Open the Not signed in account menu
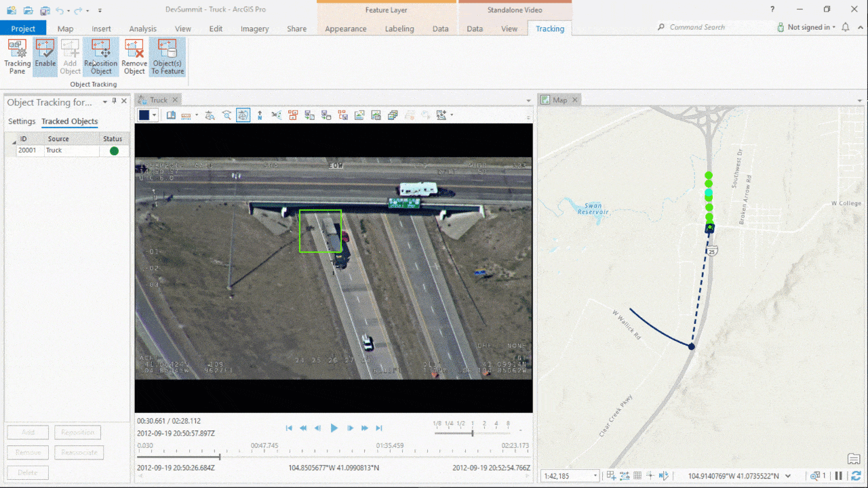868x488 pixels. tap(806, 27)
